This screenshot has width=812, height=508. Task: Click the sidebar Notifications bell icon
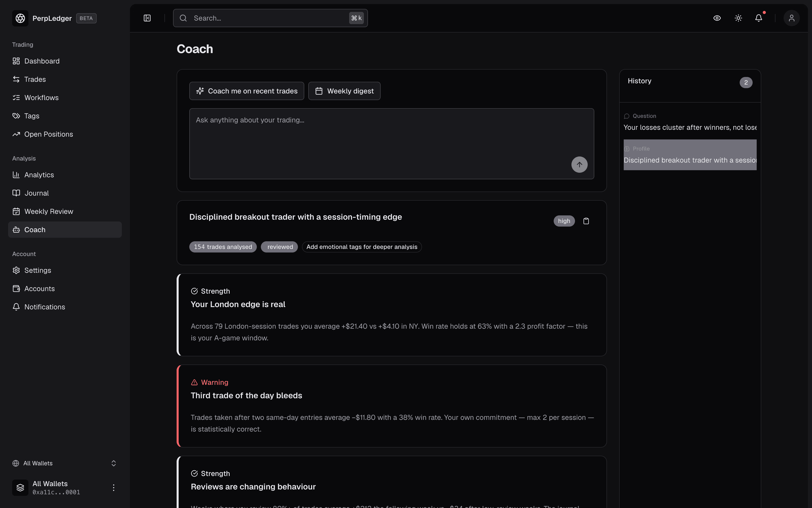click(16, 307)
